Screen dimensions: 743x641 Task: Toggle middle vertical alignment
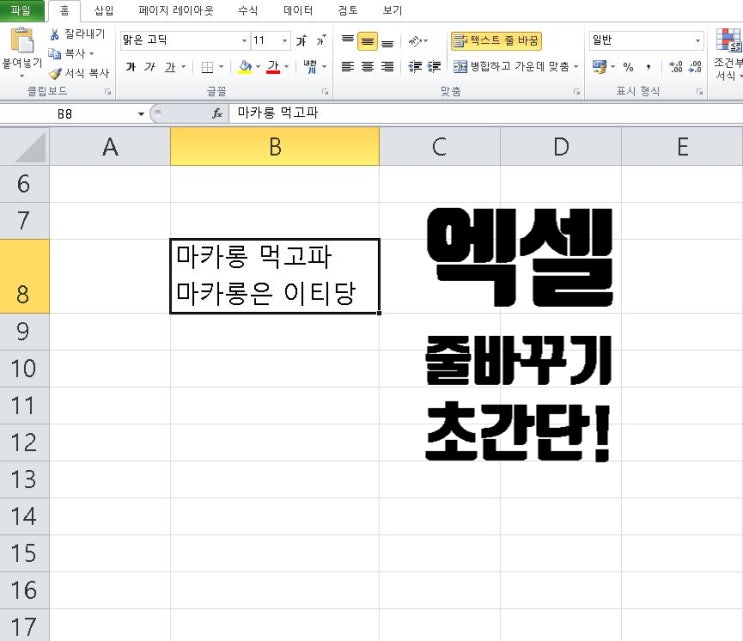point(367,41)
